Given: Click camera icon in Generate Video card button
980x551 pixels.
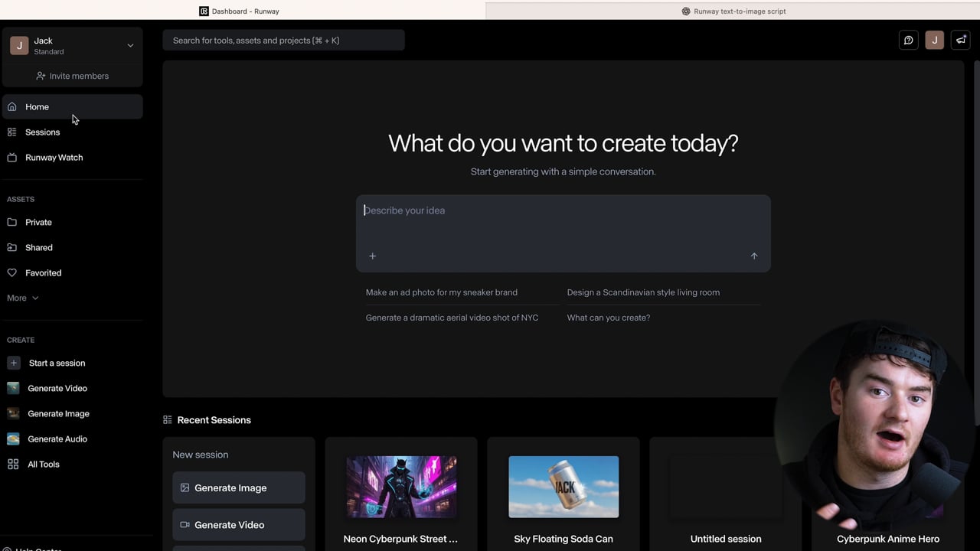Looking at the screenshot, I should click(x=185, y=524).
